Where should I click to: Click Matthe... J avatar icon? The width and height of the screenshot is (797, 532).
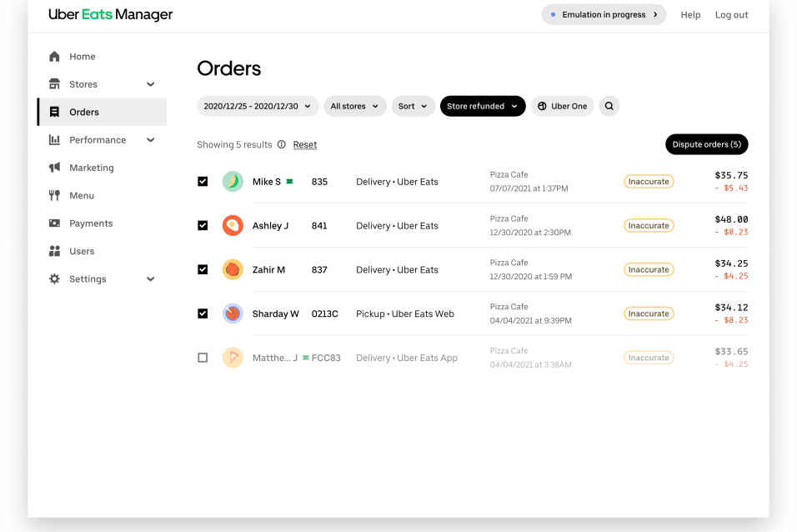tap(233, 358)
